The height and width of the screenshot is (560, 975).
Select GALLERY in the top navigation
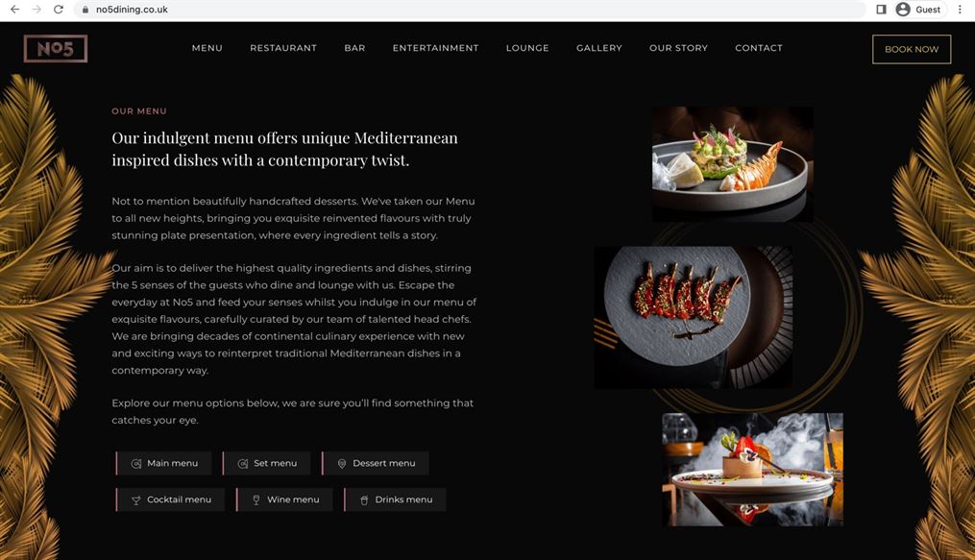click(x=598, y=48)
